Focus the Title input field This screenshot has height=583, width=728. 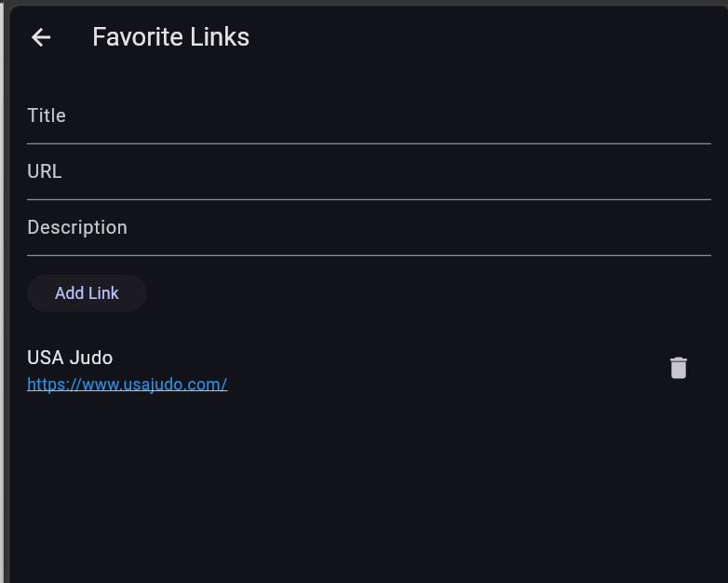pyautogui.click(x=369, y=116)
